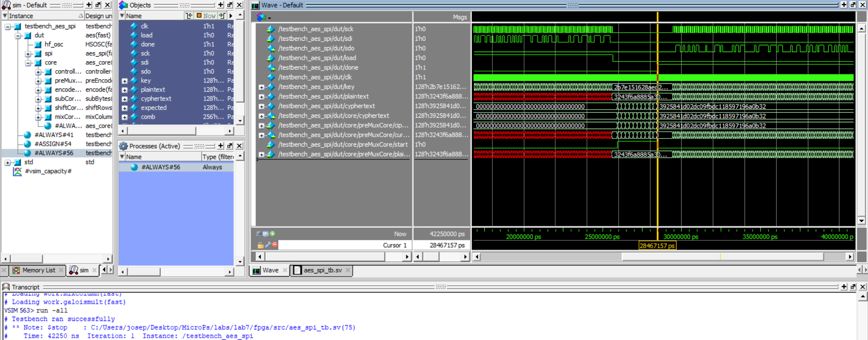Select the clk signal in Objects list
This screenshot has width=868, height=340.
click(144, 26)
